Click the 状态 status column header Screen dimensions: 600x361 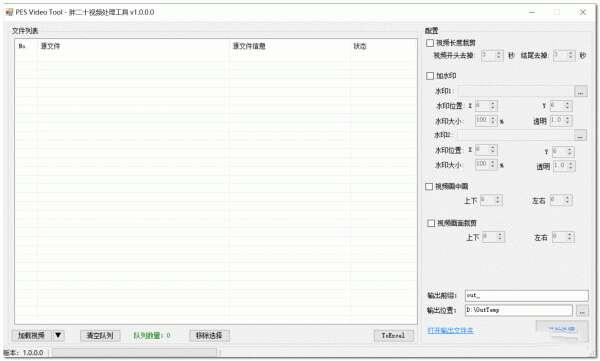coord(383,46)
